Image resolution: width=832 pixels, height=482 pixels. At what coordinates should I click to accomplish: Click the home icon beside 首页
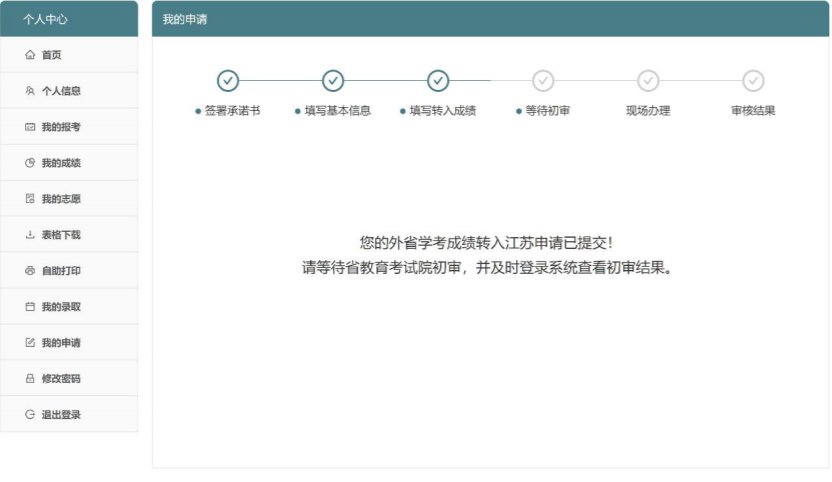click(x=30, y=55)
